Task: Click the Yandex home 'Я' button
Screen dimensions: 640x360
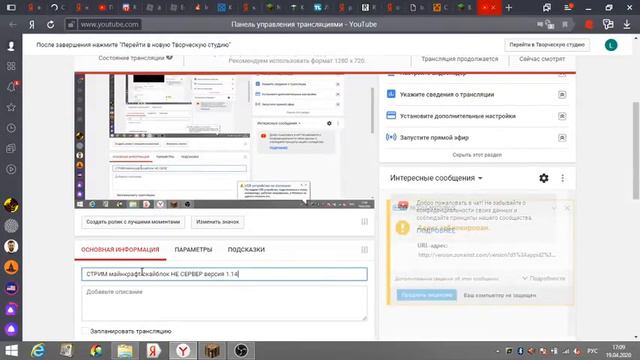Action: click(32, 24)
